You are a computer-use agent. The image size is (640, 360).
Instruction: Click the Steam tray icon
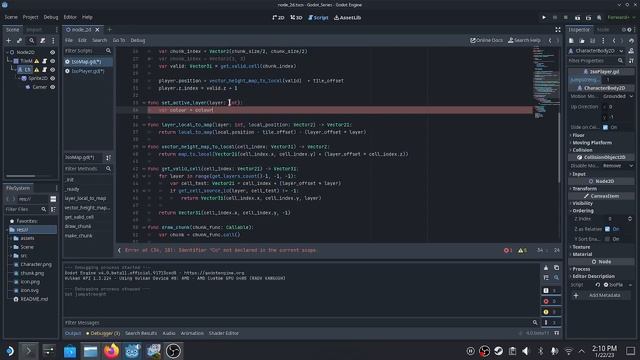click(498, 351)
